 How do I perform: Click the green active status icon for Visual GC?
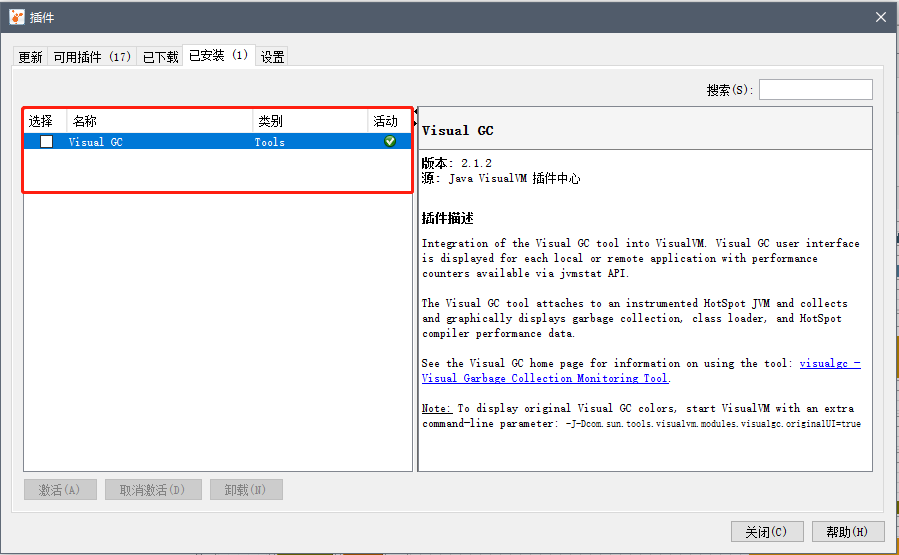pyautogui.click(x=390, y=141)
